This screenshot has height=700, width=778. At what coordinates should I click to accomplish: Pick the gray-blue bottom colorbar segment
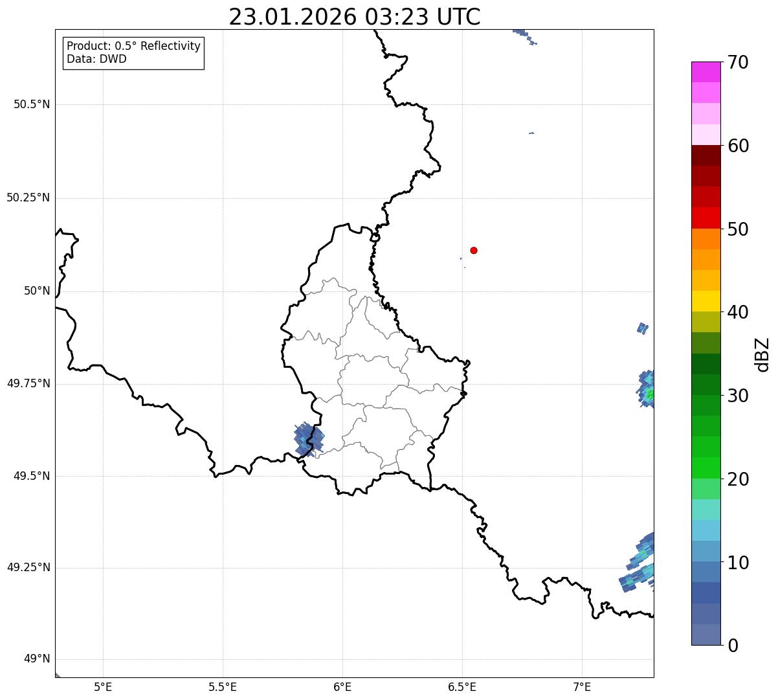(x=706, y=635)
